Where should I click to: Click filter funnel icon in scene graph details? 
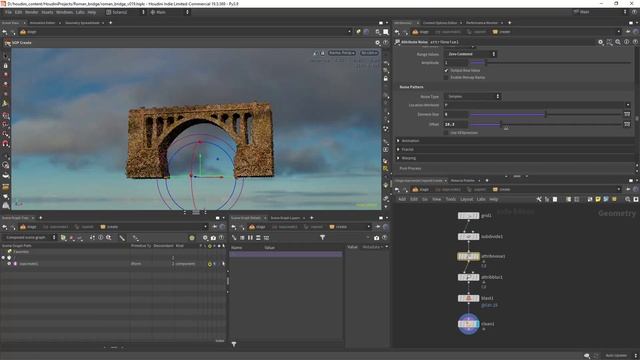(322, 238)
